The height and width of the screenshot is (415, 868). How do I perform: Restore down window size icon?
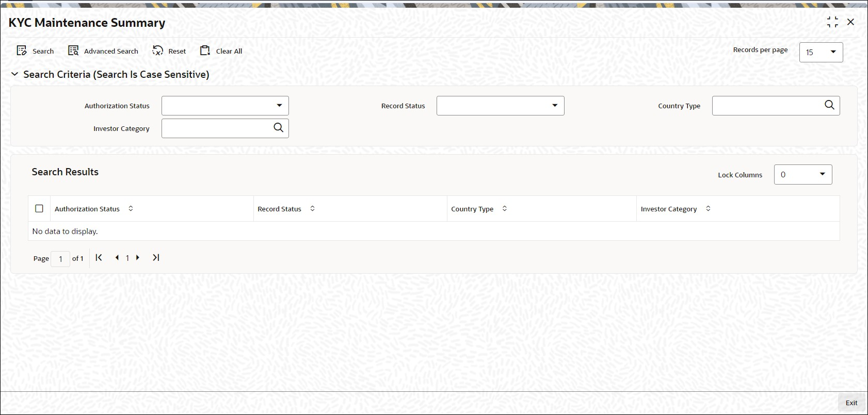tap(832, 22)
